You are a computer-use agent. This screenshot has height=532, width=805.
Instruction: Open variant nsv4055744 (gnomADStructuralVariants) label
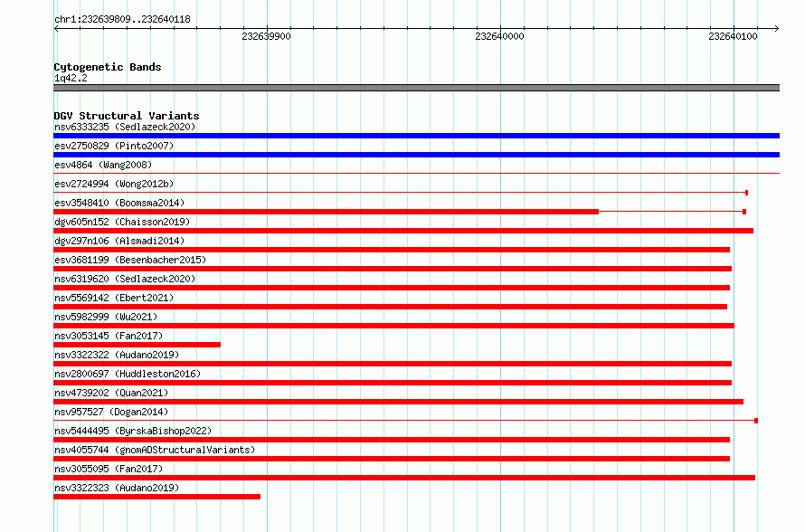click(155, 450)
